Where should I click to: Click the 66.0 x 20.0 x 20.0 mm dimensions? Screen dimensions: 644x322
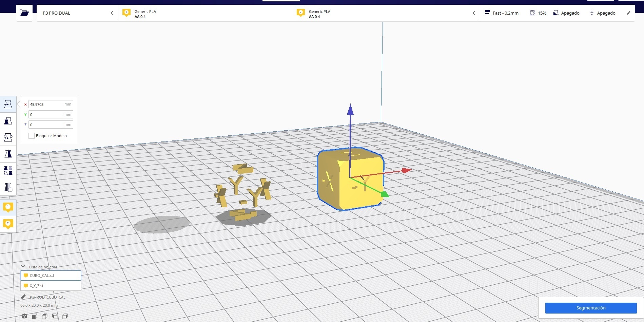pos(39,305)
